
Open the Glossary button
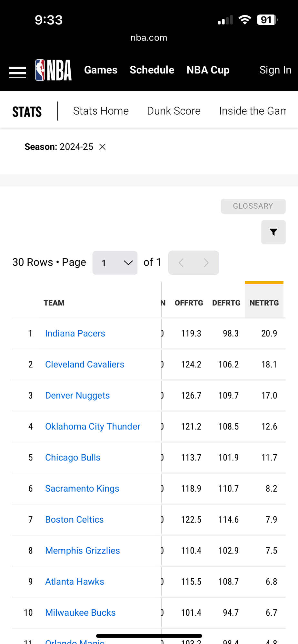(253, 206)
